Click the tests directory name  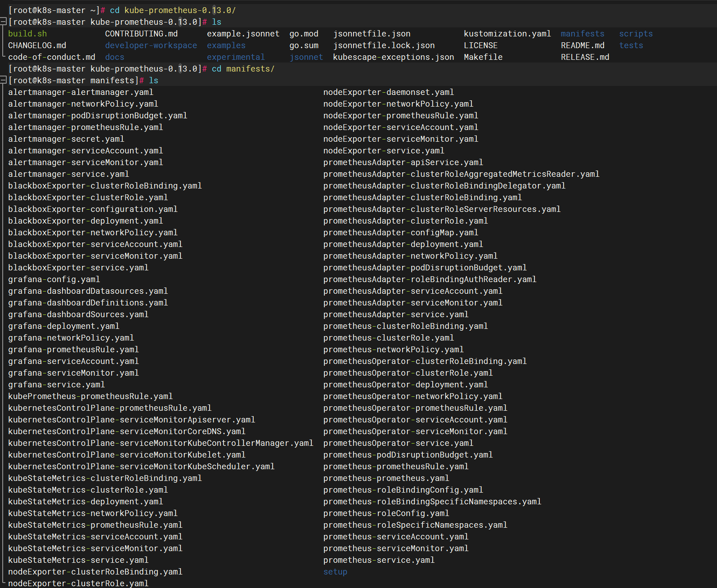coord(631,45)
